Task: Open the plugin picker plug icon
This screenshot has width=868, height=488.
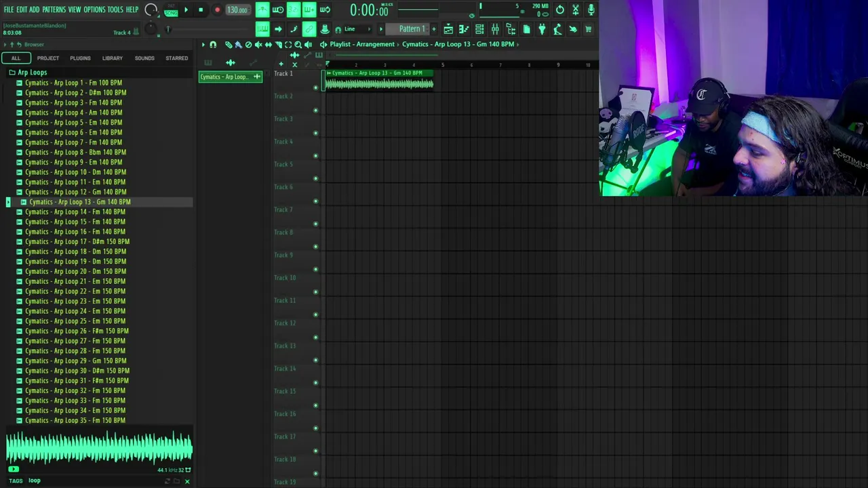Action: [542, 29]
